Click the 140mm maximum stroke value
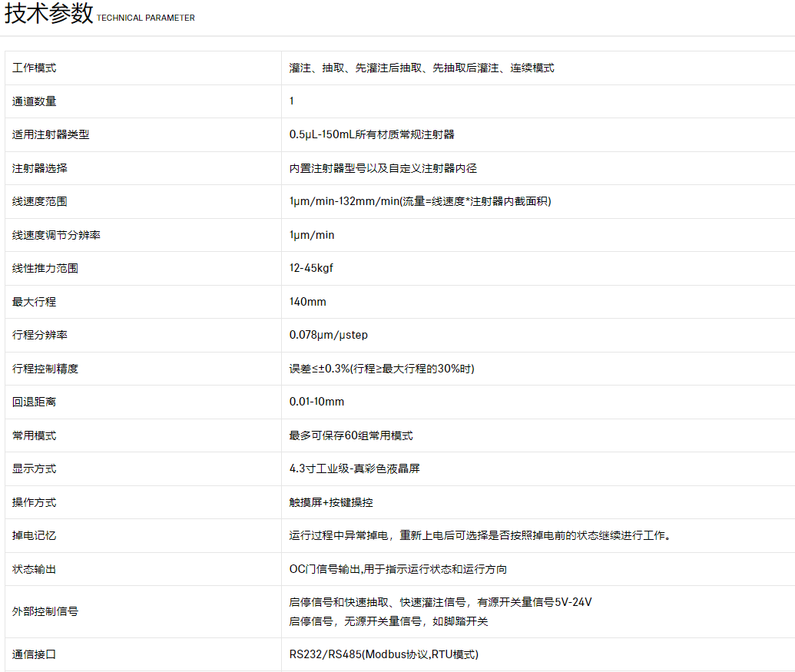 click(307, 302)
